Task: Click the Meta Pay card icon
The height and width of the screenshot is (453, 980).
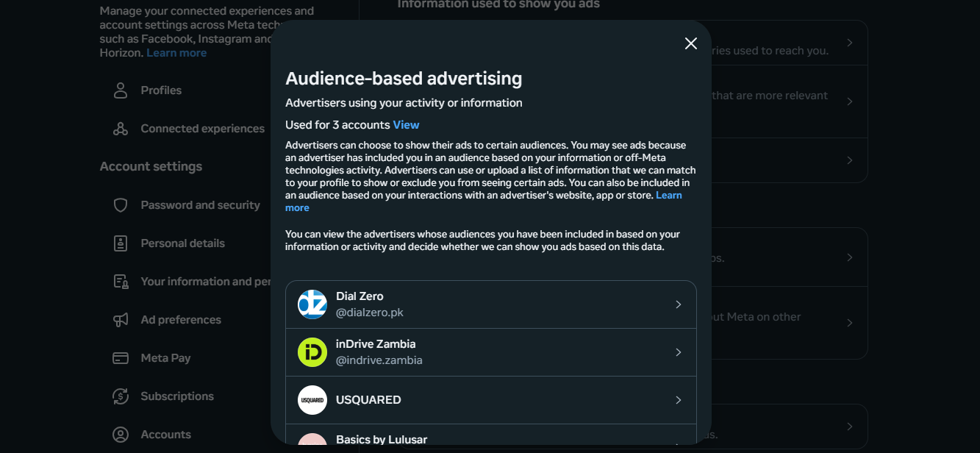Action: pos(121,358)
